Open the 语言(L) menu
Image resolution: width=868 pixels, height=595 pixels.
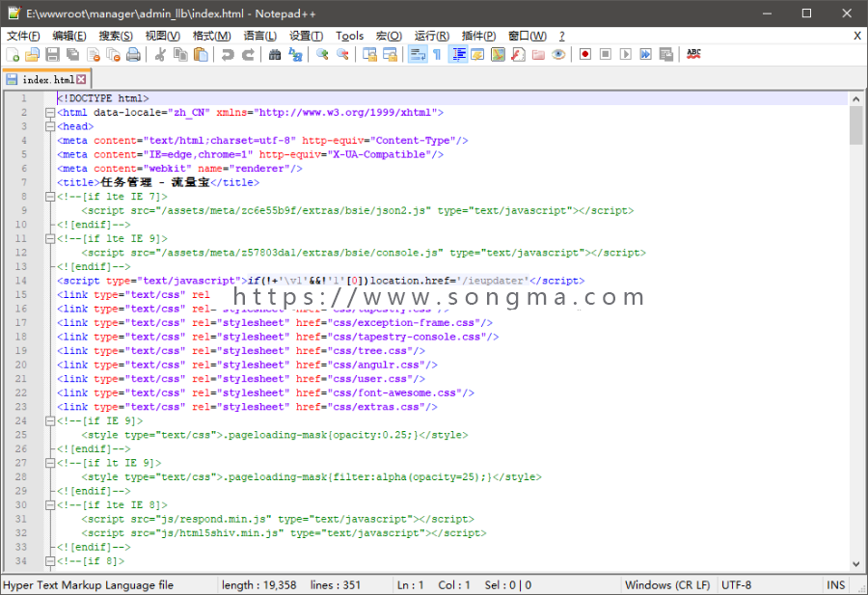259,36
